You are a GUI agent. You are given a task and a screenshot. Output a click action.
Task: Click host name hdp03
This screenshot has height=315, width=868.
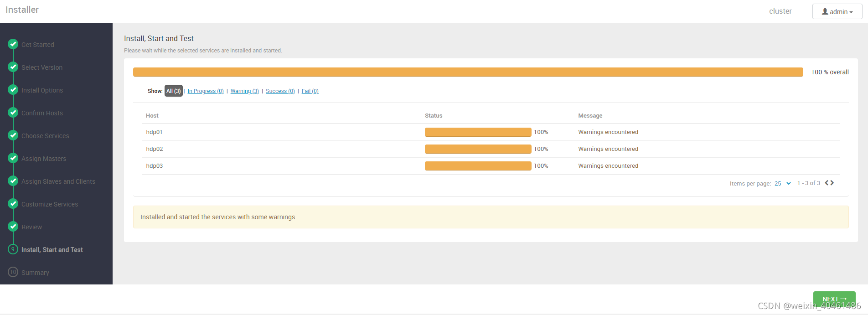click(x=155, y=166)
